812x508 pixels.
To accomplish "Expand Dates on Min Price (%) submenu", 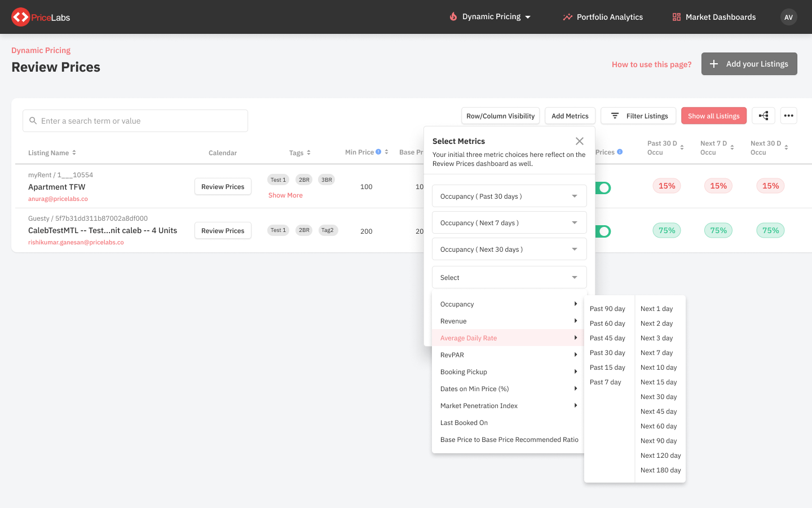I will 508,389.
